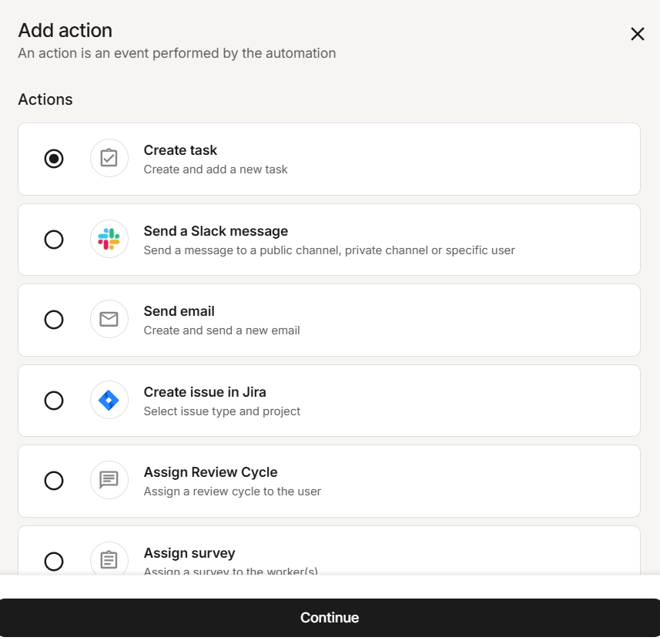
Task: Open the Create task action card
Action: coord(330,159)
